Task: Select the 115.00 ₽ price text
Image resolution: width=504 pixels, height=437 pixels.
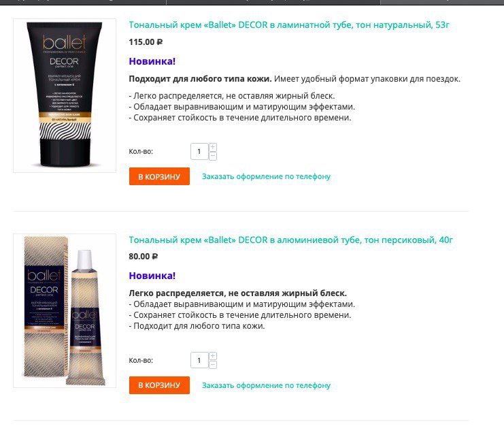Action: click(146, 42)
